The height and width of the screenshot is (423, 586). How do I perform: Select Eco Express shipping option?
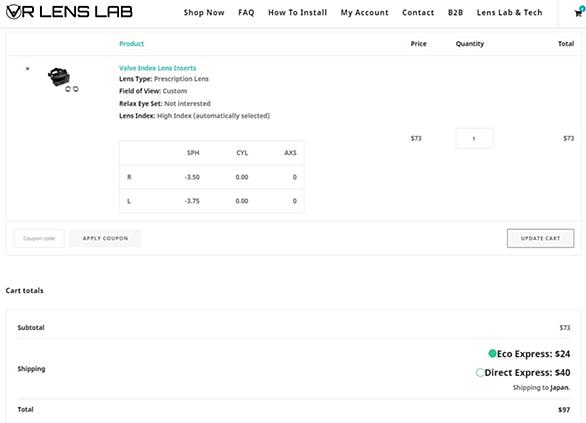pyautogui.click(x=492, y=353)
